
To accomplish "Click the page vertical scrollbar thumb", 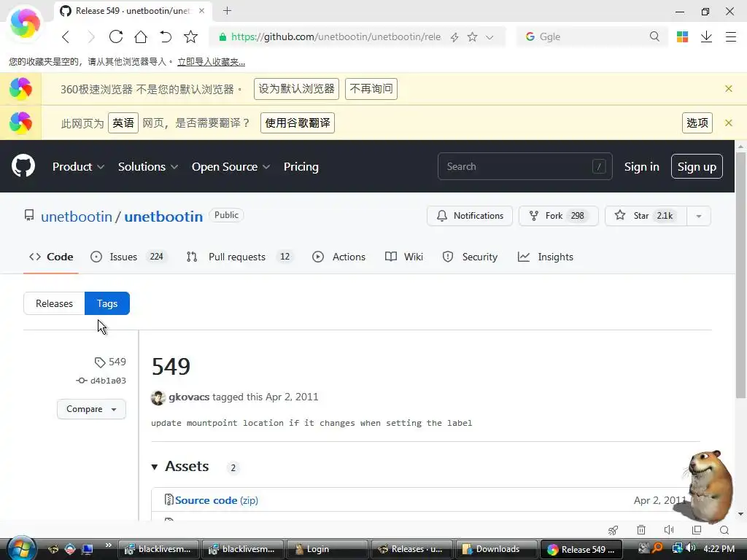I will [740, 275].
